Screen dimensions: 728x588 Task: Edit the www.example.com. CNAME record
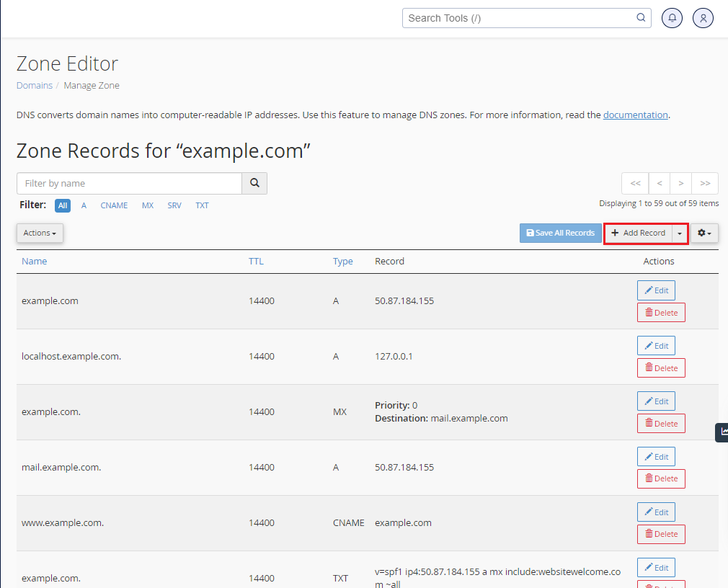coord(656,512)
